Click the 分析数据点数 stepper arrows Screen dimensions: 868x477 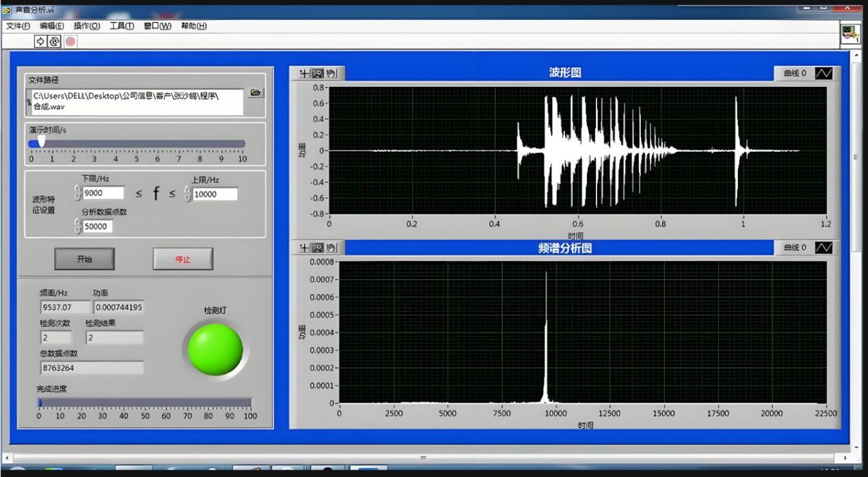pos(77,226)
